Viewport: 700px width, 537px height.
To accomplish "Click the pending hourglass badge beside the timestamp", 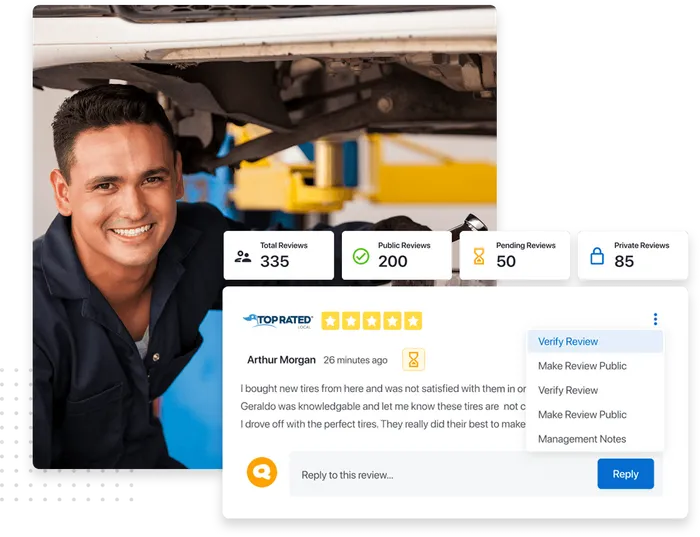I will 413,359.
